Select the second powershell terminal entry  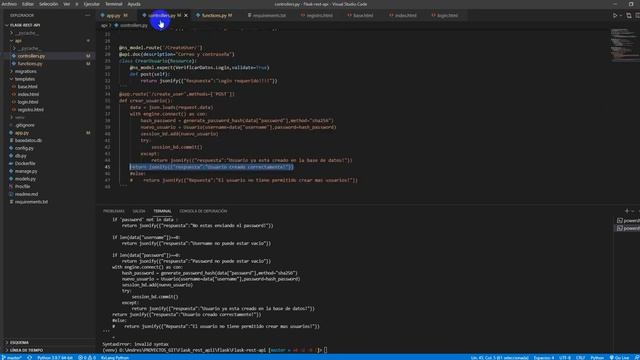(628, 229)
